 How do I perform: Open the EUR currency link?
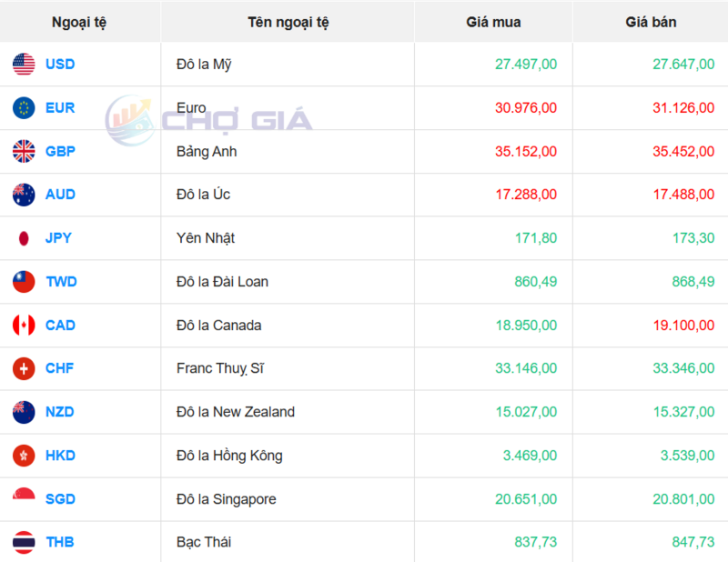tap(60, 107)
